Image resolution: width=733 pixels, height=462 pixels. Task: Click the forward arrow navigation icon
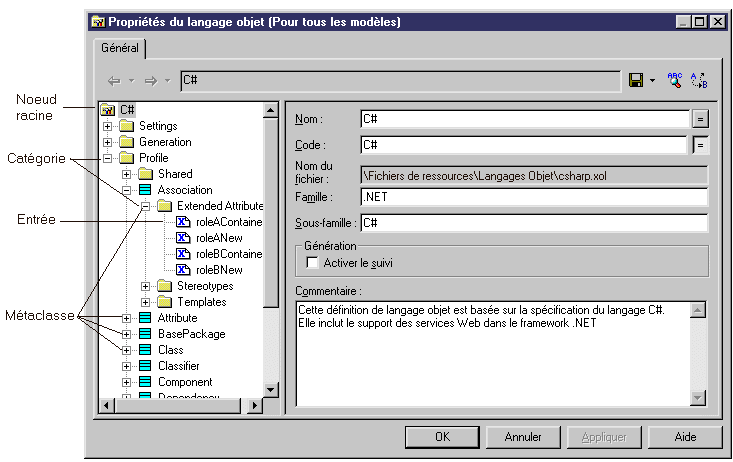[x=151, y=80]
